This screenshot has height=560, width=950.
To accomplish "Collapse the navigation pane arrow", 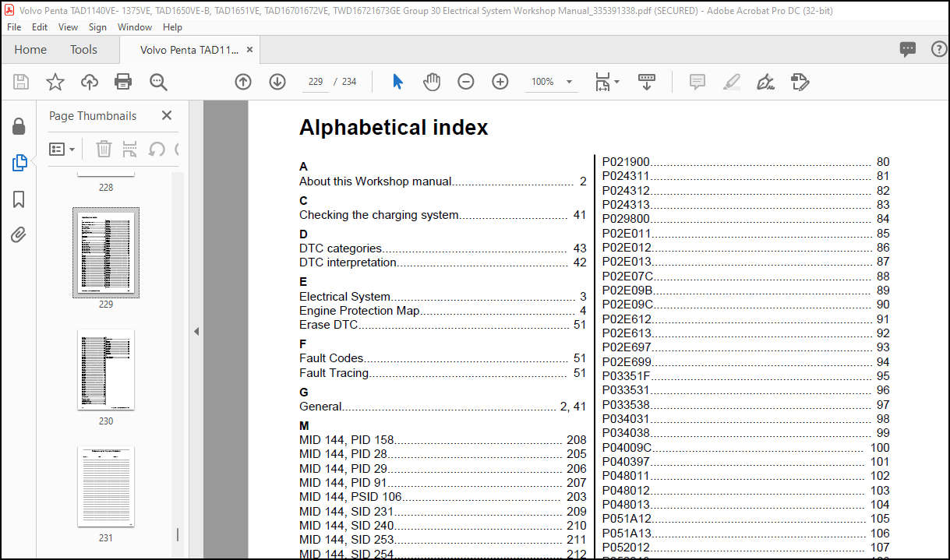I will (x=196, y=332).
